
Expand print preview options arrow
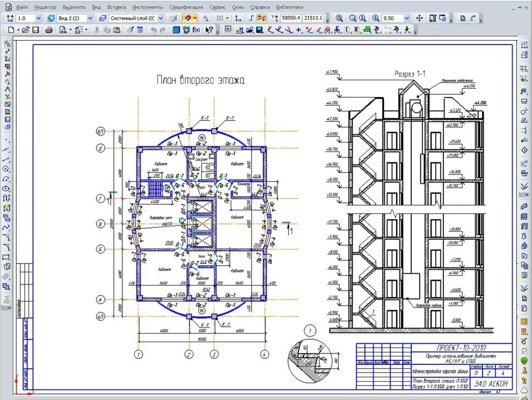[70, 30]
